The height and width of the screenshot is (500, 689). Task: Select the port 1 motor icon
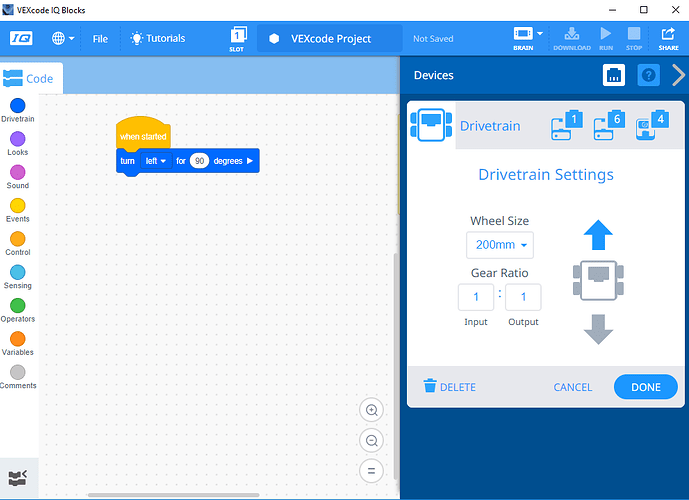tap(567, 125)
